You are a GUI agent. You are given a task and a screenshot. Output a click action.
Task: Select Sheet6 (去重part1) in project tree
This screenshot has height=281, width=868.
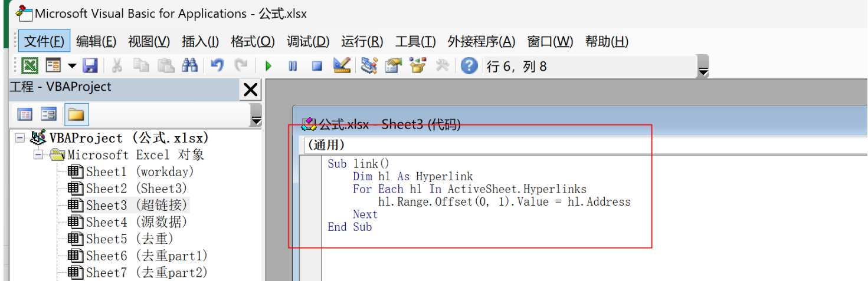coord(147,256)
